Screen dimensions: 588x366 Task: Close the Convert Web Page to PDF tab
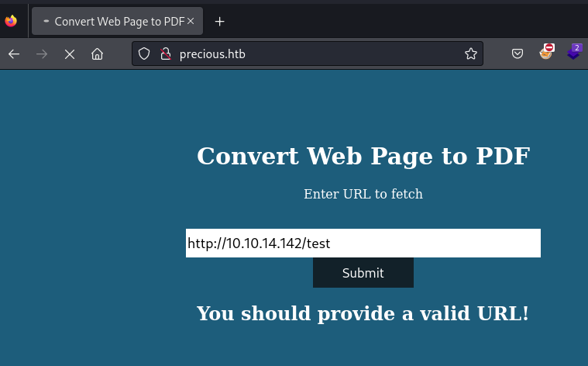click(x=191, y=22)
